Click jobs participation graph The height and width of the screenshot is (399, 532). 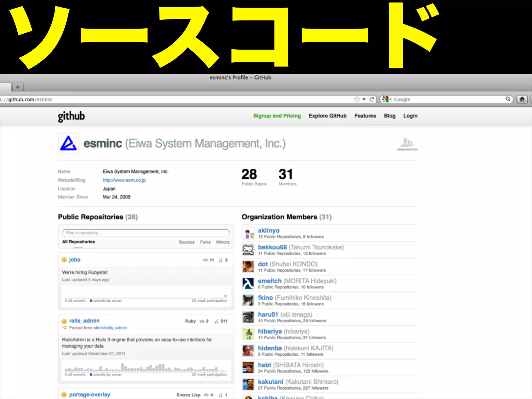[x=146, y=296]
